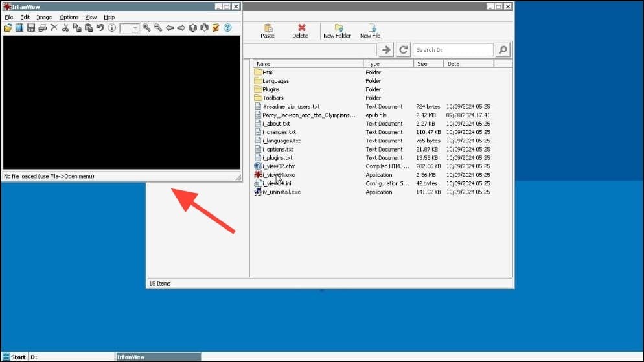Open the Options menu
This screenshot has width=644, height=362.
[69, 17]
